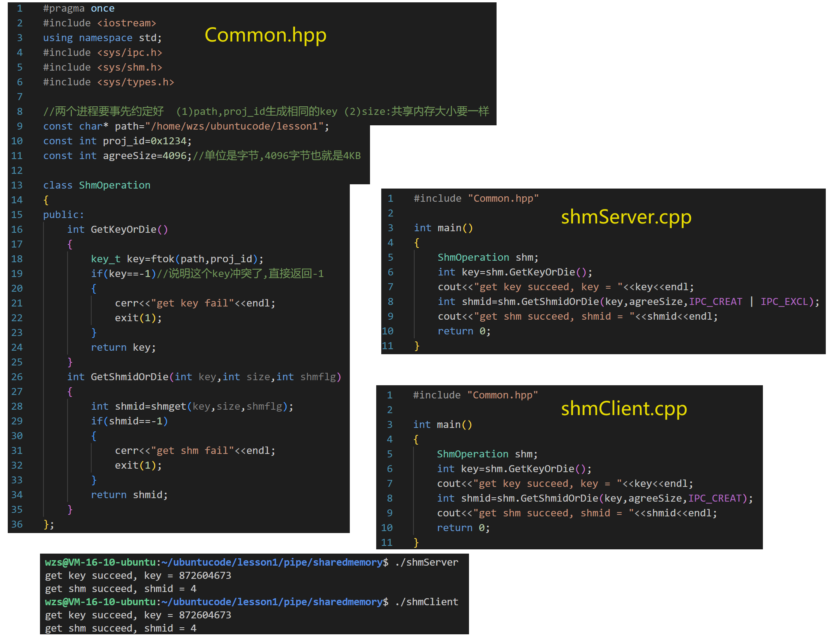832x644 pixels.
Task: Click './shmServer' command in terminal
Action: pyautogui.click(x=427, y=563)
